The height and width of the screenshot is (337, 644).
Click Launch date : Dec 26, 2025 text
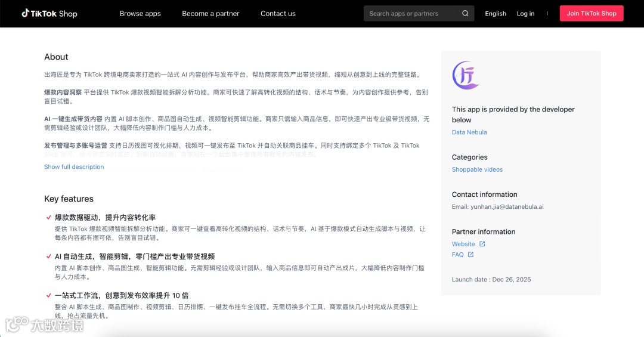click(491, 280)
